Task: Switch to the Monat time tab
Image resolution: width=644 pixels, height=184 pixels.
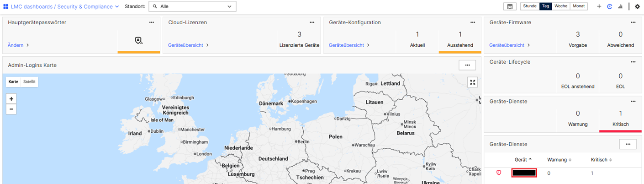Action: 579,6
